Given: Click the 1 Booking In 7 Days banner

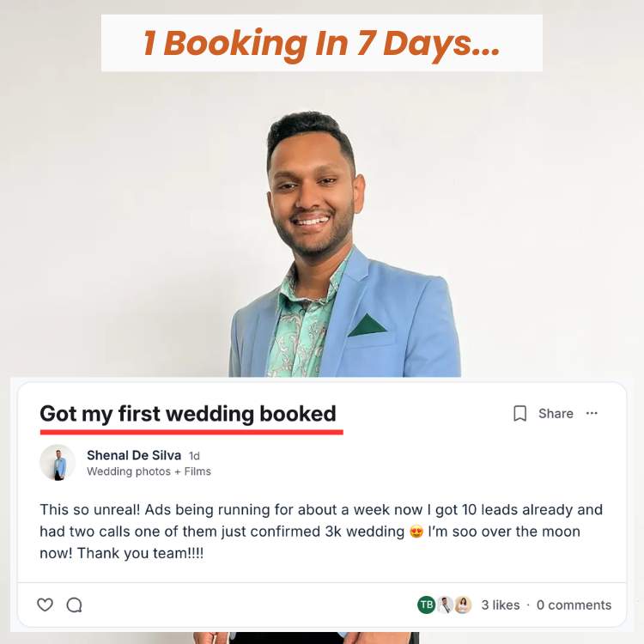Looking at the screenshot, I should (322, 43).
